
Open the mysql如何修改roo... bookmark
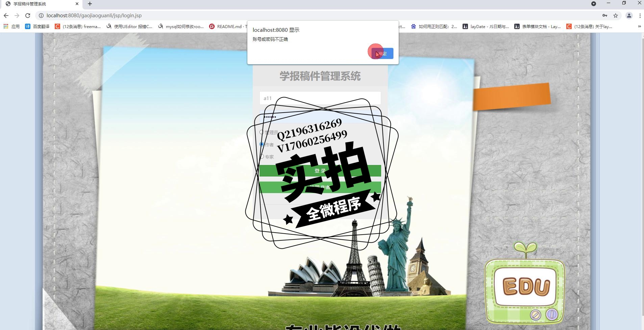pos(181,26)
